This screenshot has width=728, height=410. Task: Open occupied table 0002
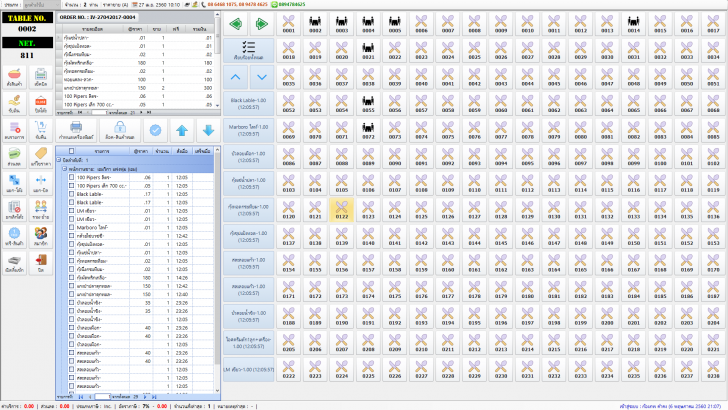pyautogui.click(x=315, y=24)
